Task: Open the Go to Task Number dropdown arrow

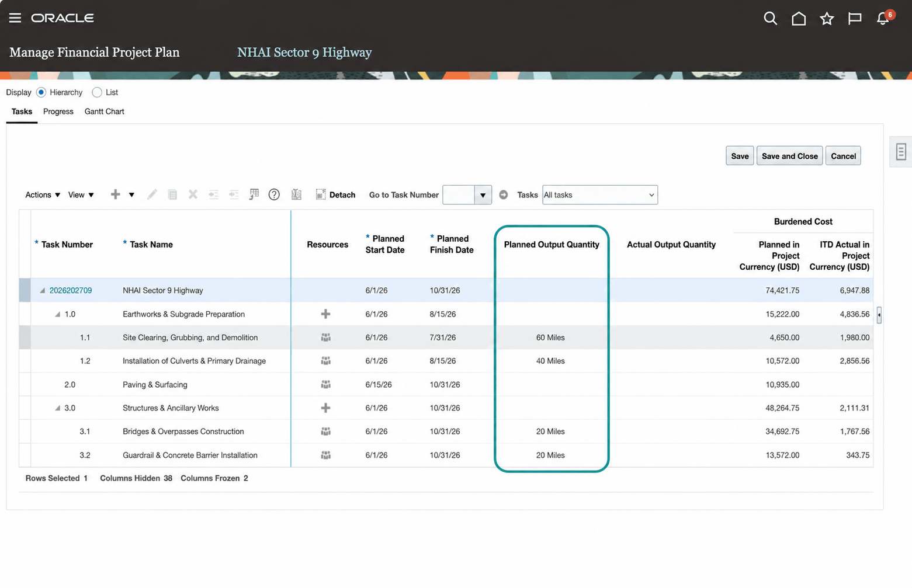Action: (483, 195)
